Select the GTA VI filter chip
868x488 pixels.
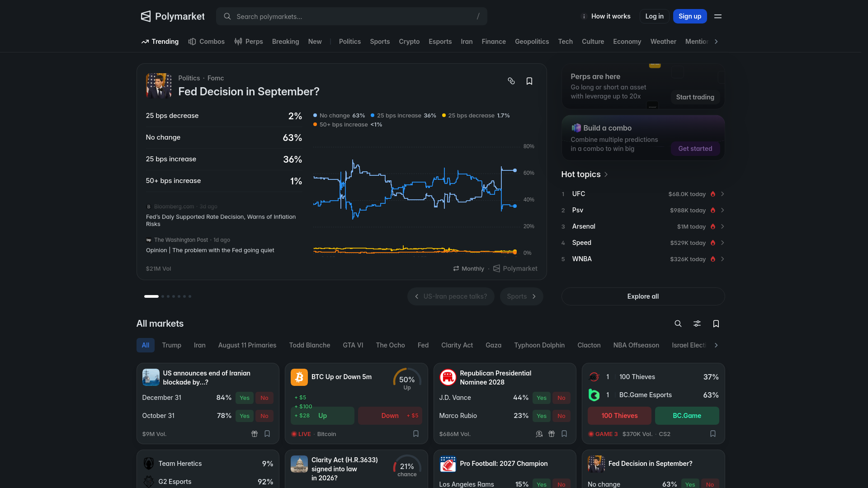pyautogui.click(x=353, y=345)
